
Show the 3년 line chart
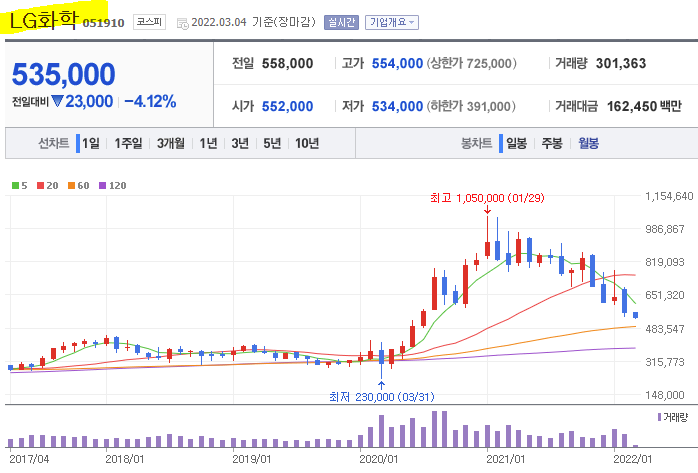tap(240, 143)
